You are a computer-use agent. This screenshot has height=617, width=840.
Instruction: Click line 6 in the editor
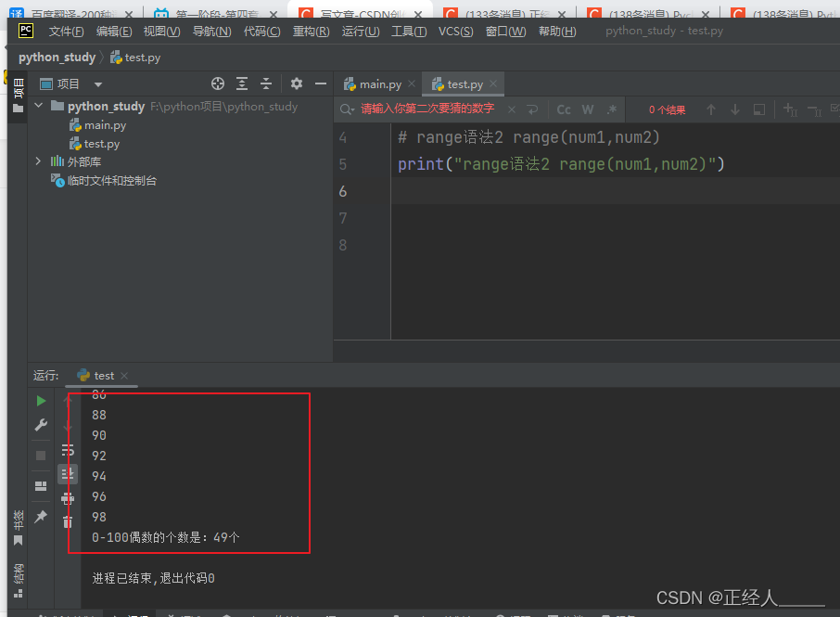coord(615,191)
